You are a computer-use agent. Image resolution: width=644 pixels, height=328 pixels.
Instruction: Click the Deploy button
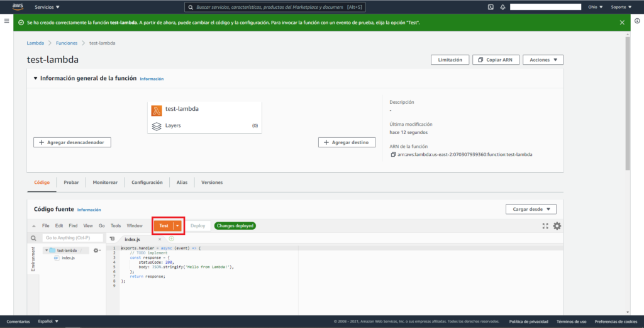197,225
